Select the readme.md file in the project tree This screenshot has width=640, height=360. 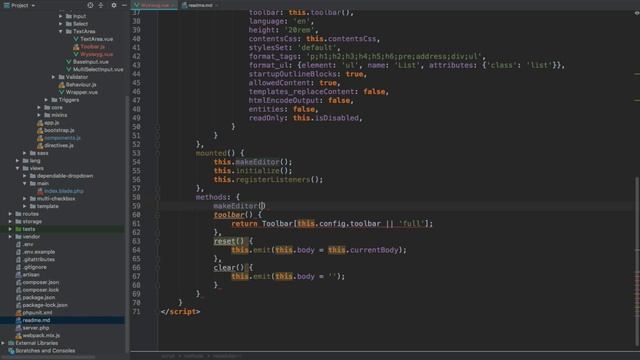coord(62,320)
